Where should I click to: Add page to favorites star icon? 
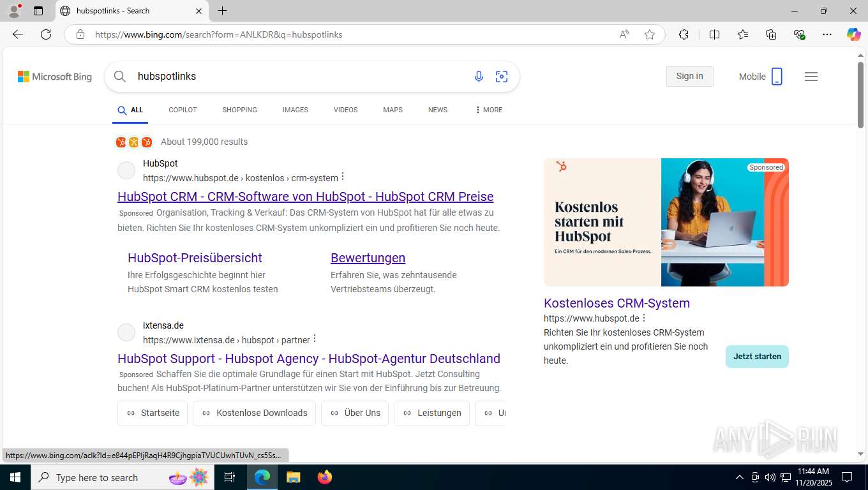point(650,34)
